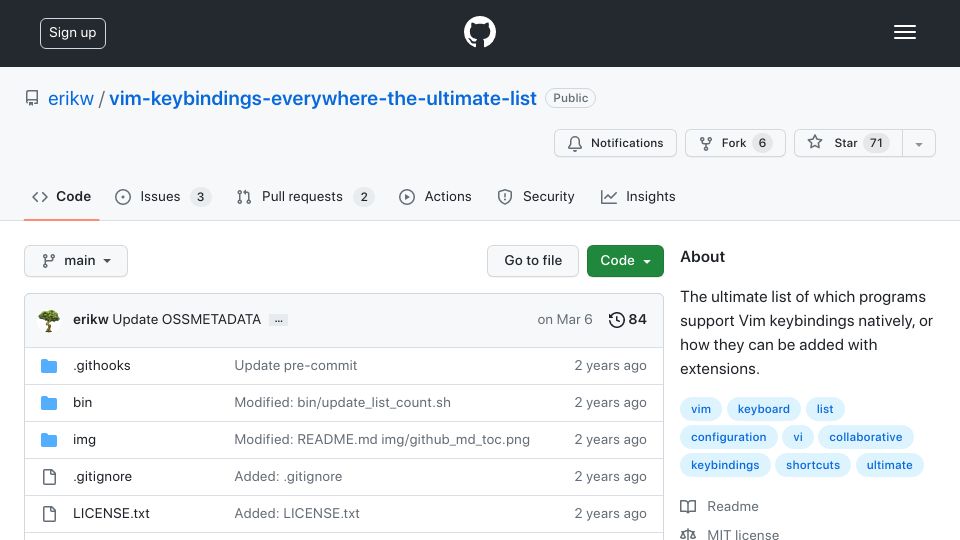
Task: Switch to the Code tab
Action: pyautogui.click(x=61, y=197)
